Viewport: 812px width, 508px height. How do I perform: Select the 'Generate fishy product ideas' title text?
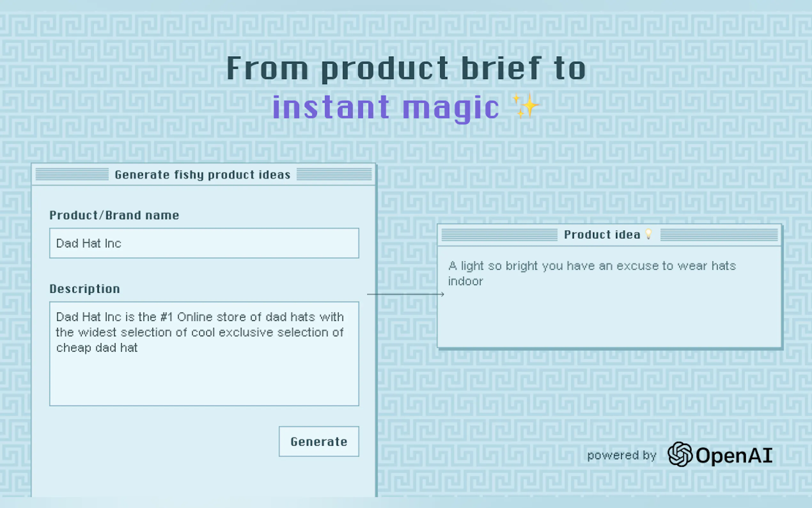point(202,175)
